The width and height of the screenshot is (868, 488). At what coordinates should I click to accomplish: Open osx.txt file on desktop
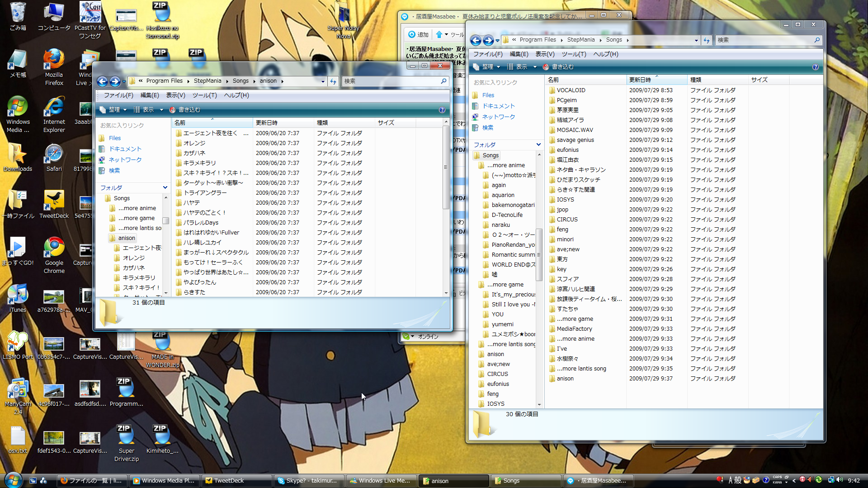point(18,440)
